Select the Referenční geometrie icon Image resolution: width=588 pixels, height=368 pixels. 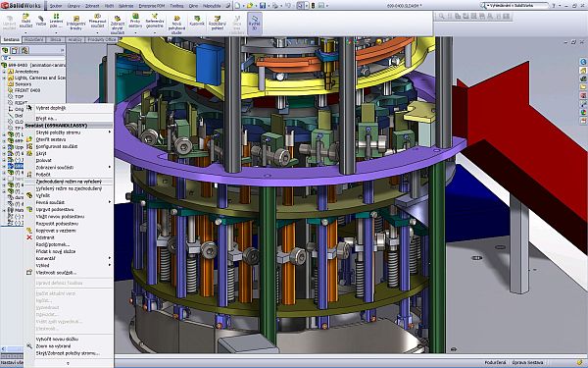click(155, 21)
